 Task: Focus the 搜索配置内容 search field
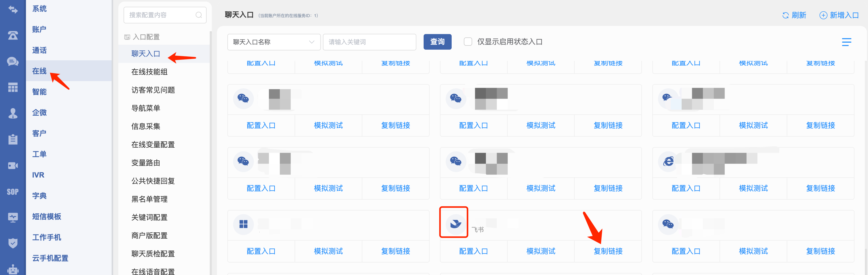[165, 15]
